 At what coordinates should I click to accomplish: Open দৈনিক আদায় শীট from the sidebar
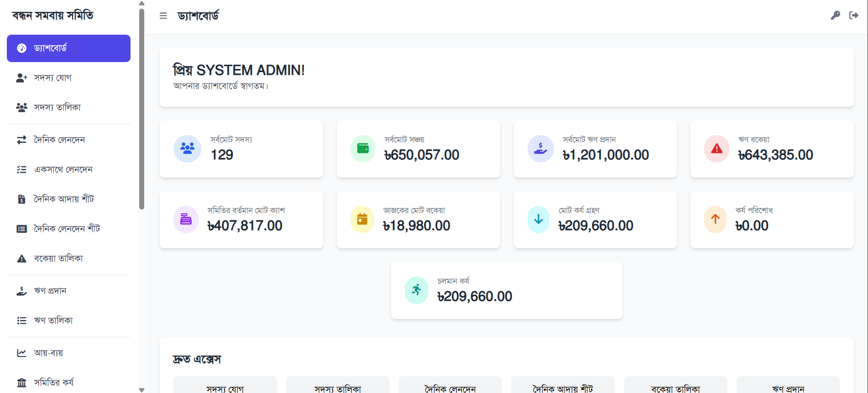(x=64, y=199)
